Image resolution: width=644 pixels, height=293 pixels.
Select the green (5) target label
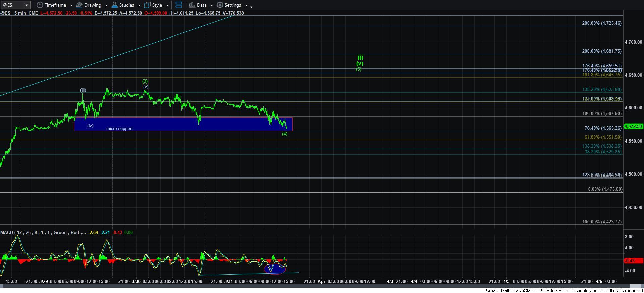pyautogui.click(x=359, y=69)
